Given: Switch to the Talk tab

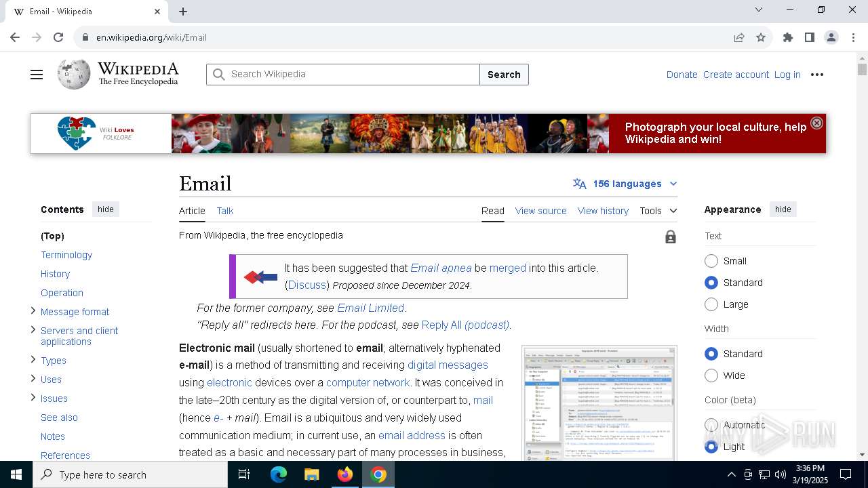Looking at the screenshot, I should tap(225, 211).
